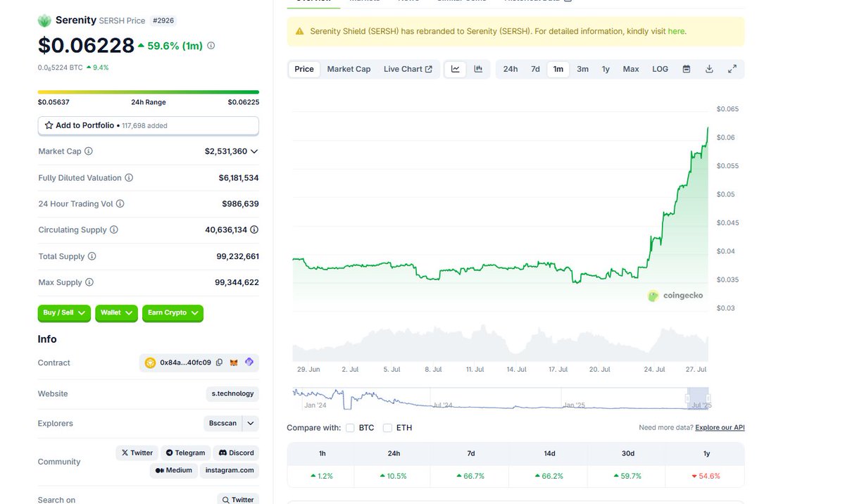Show 24 Hour Trading Vol info icon
The height and width of the screenshot is (504, 845).
click(x=120, y=204)
